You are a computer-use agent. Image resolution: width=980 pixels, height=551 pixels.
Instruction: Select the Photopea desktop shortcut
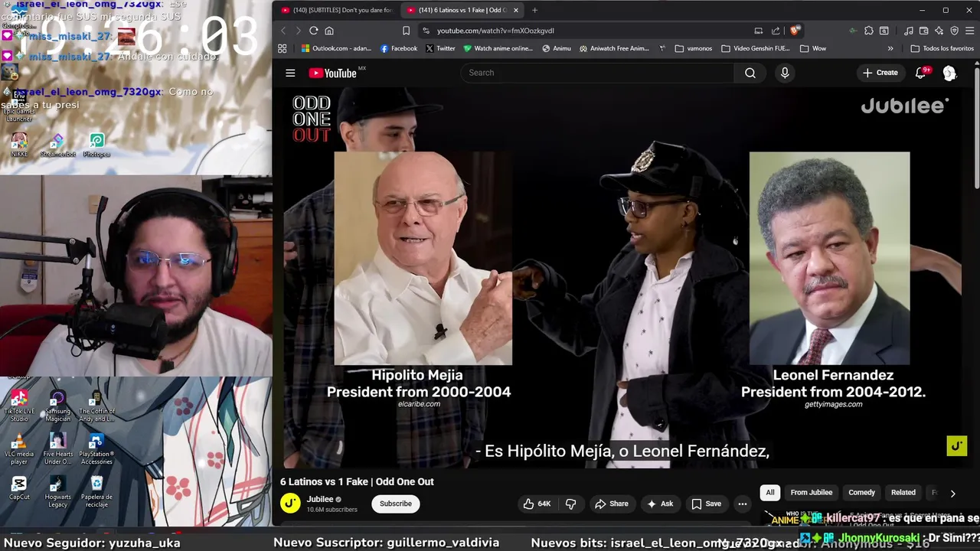pyautogui.click(x=96, y=145)
